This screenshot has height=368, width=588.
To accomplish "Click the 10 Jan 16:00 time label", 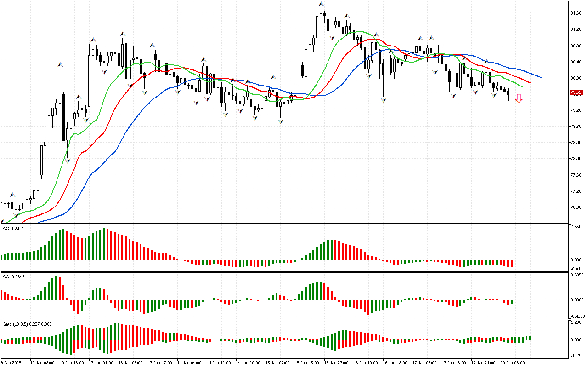I will [72, 362].
